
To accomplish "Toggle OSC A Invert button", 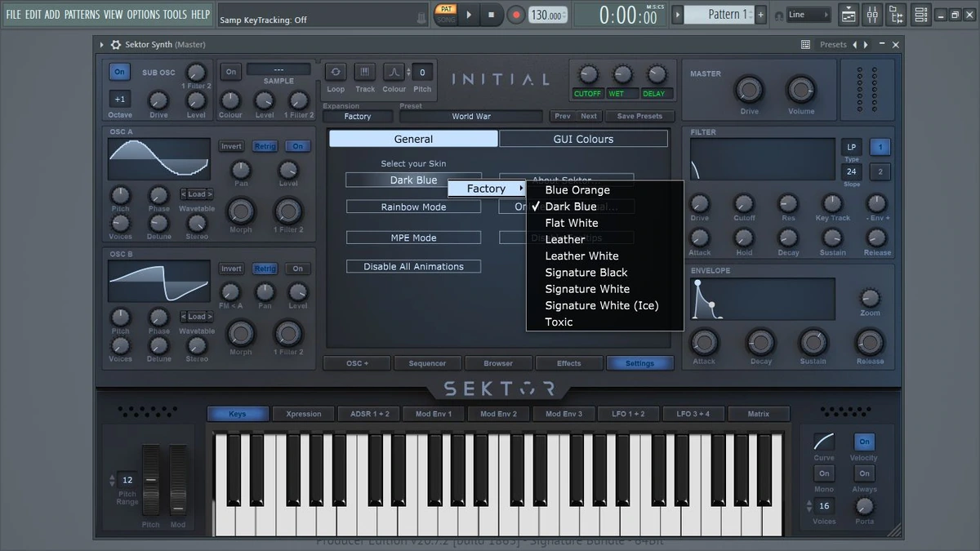I will click(x=231, y=146).
